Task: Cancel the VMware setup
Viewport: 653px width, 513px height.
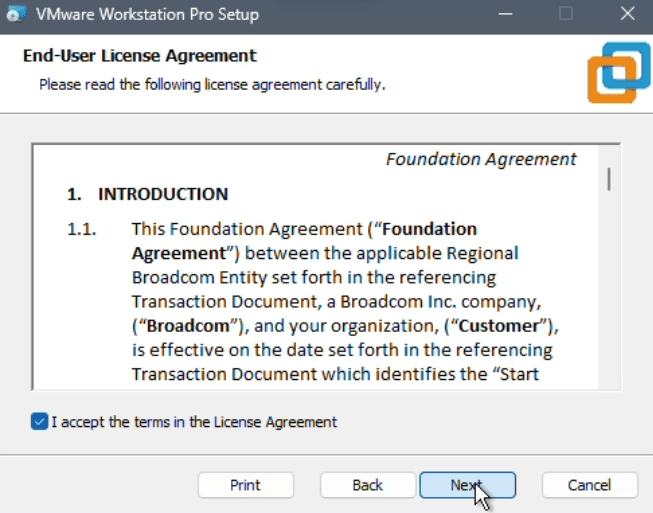Action: (590, 485)
